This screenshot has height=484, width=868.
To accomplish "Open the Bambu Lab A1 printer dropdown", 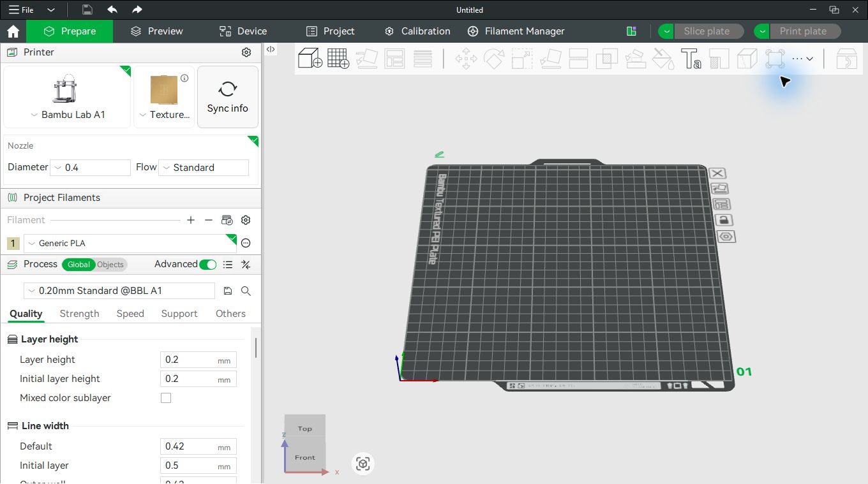I will [68, 115].
